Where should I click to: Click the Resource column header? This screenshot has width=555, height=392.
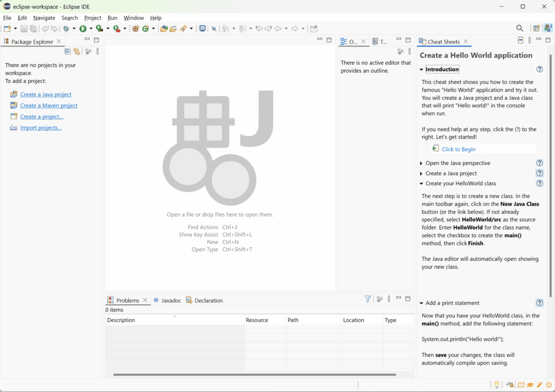265,320
